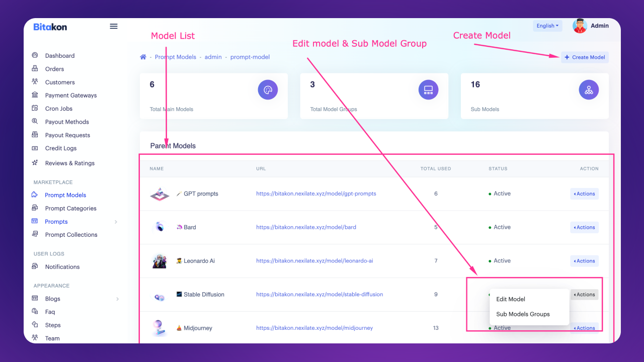Open the English language dropdown

(x=547, y=26)
